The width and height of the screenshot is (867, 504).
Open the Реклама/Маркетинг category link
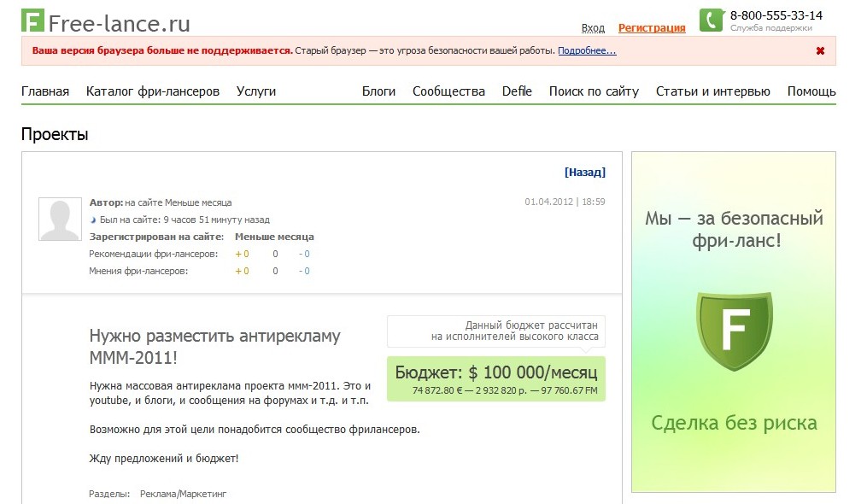click(184, 494)
